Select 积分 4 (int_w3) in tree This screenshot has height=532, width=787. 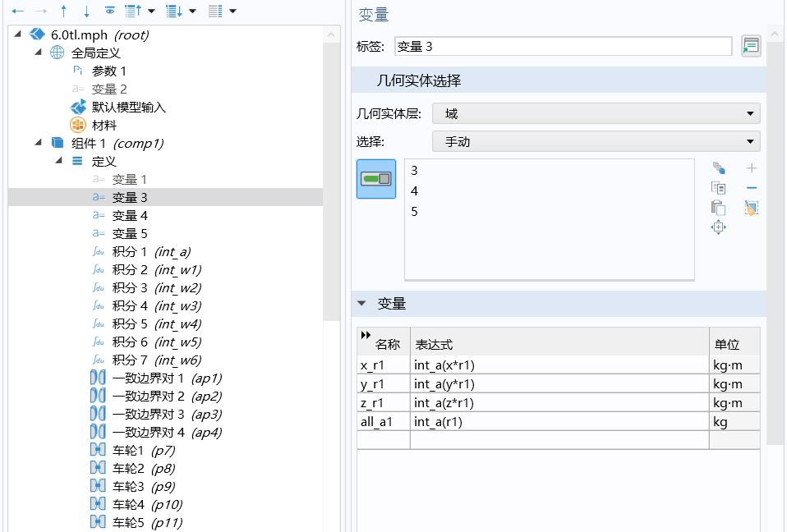pos(157,306)
